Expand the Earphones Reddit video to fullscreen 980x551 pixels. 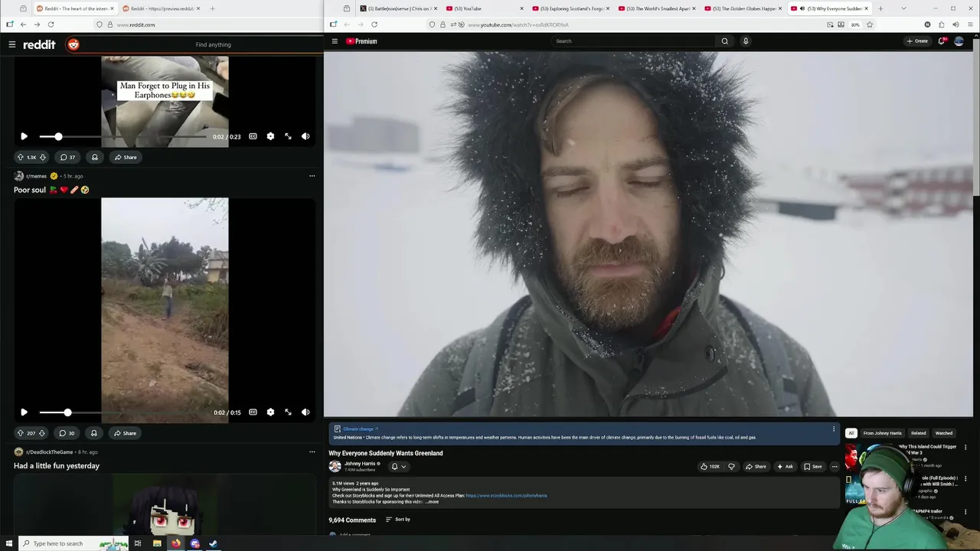(288, 136)
